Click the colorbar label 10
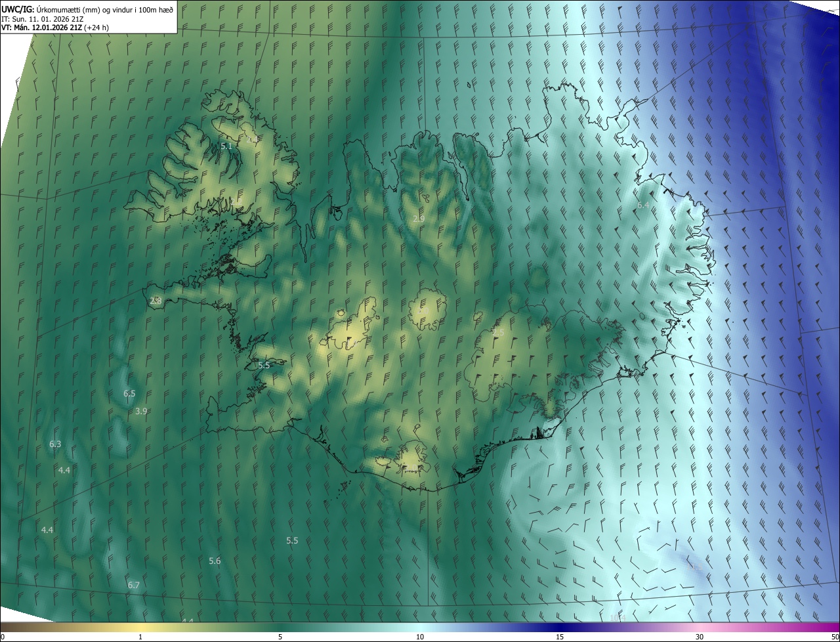 [420, 637]
